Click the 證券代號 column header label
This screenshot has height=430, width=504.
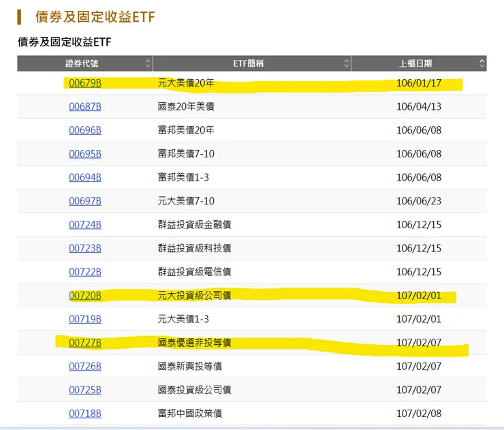coord(82,63)
